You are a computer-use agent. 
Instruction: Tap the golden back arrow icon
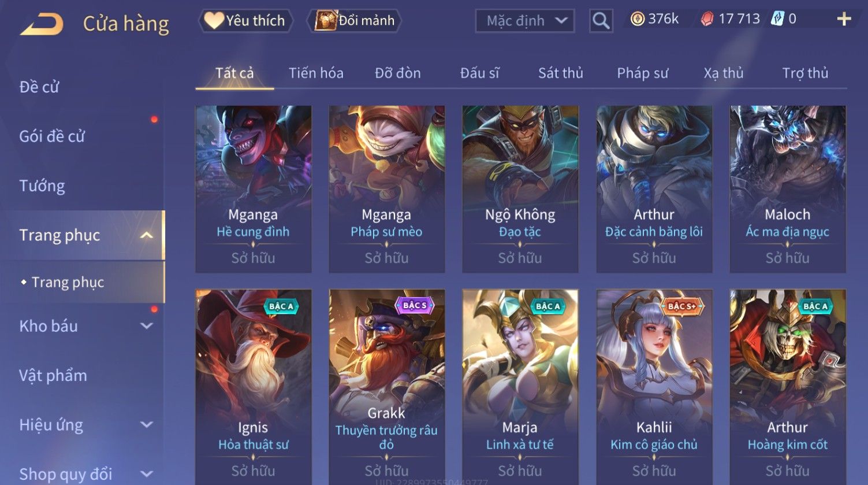click(42, 24)
